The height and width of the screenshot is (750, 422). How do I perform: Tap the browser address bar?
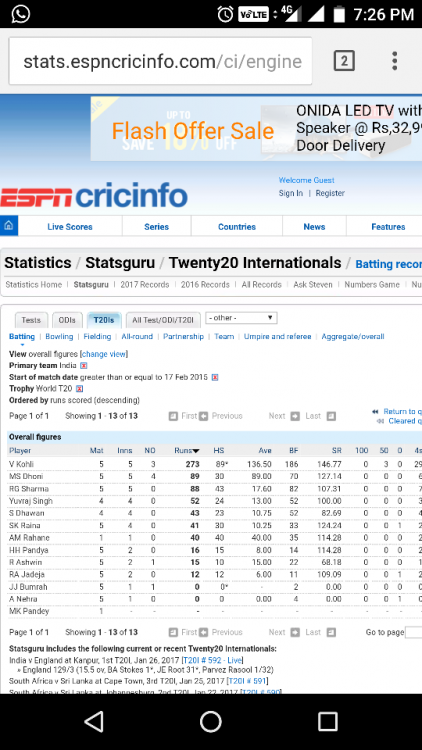tap(160, 61)
